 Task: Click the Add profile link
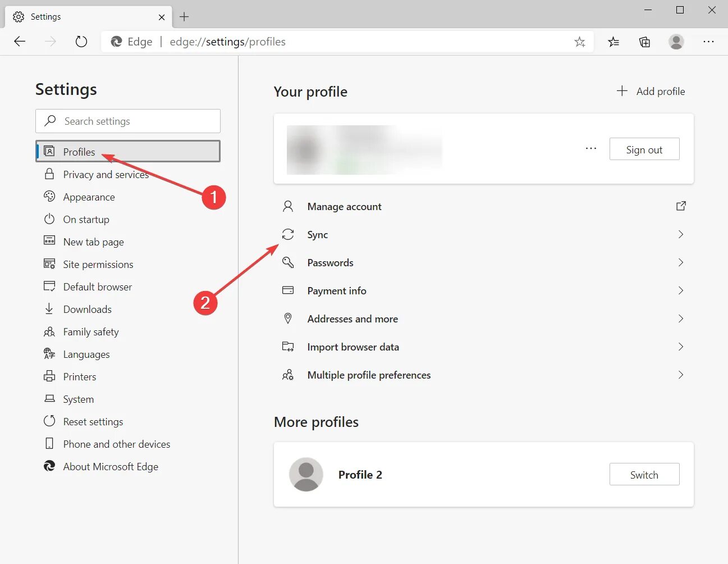click(x=651, y=91)
